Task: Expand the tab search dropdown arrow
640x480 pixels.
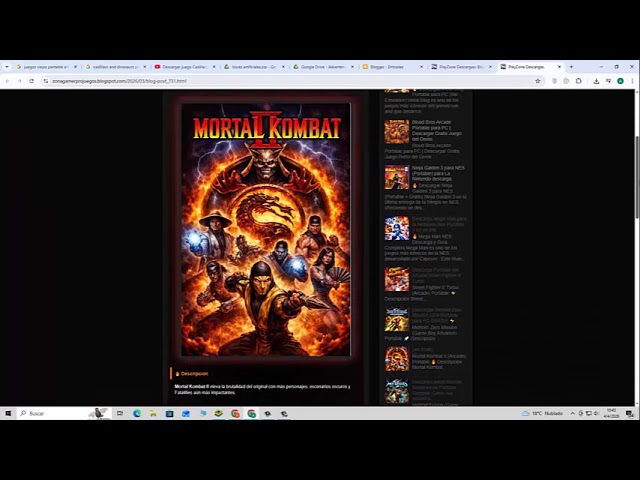Action: (7, 67)
